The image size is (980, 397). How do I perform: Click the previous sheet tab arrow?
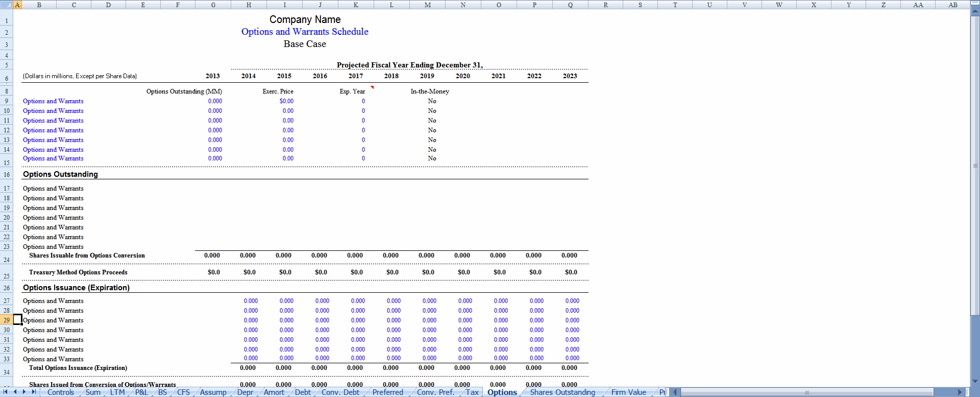pos(15,392)
